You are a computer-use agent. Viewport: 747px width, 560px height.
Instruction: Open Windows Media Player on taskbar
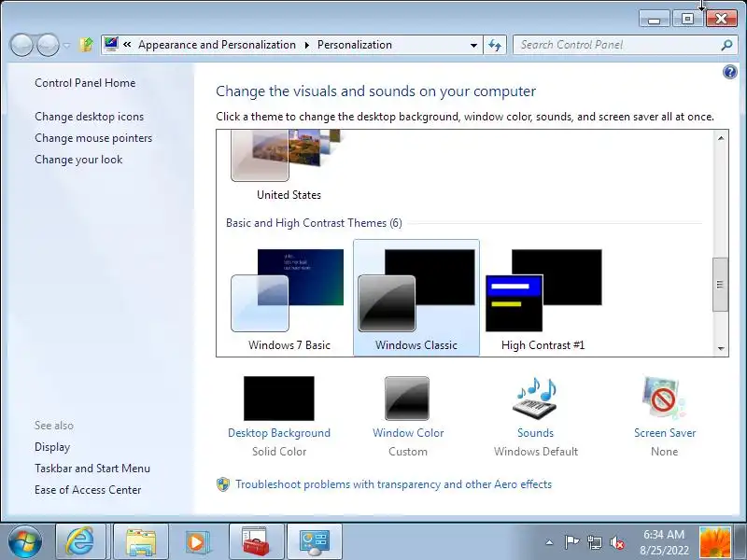[197, 541]
